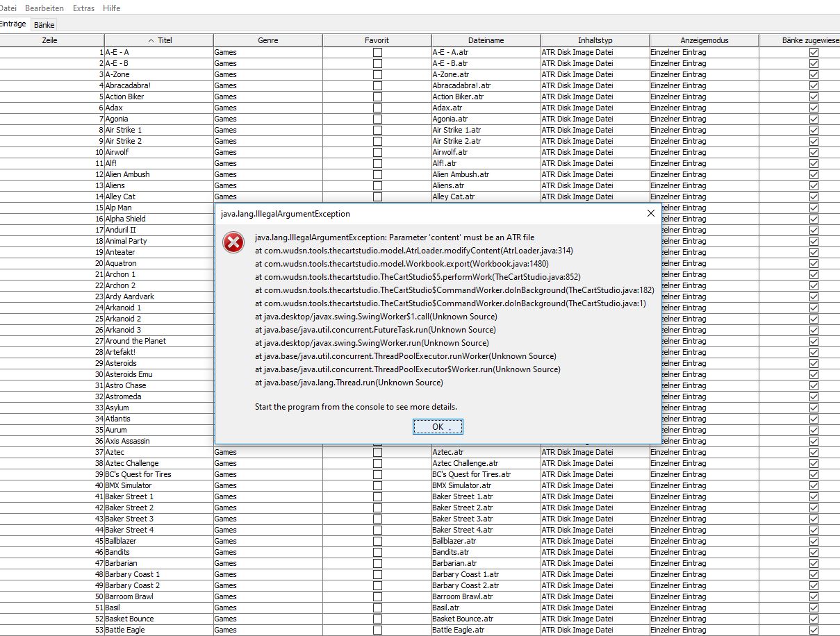The width and height of the screenshot is (840, 636).
Task: Switch to the Bänke tab
Action: (x=44, y=24)
